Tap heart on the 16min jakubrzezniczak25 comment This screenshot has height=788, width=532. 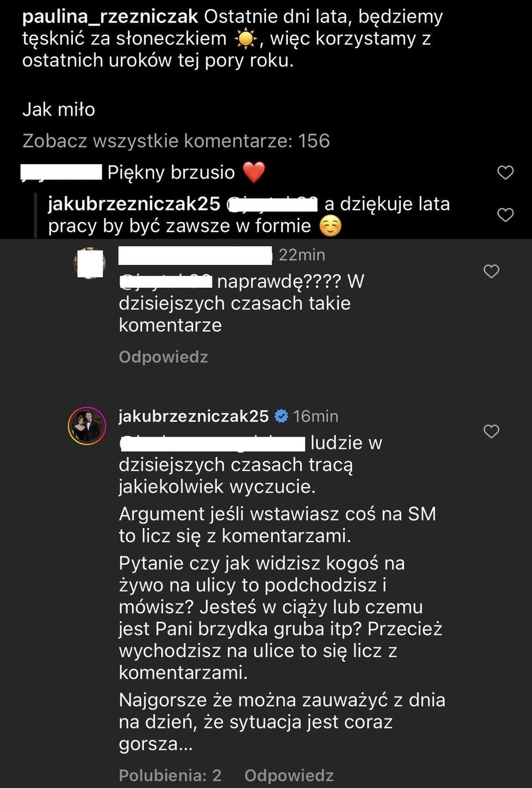pos(491,432)
